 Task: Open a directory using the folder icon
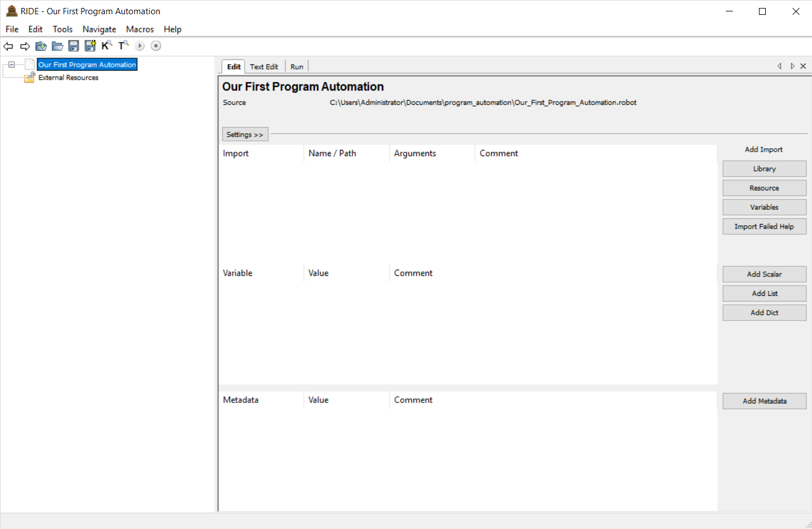[57, 46]
